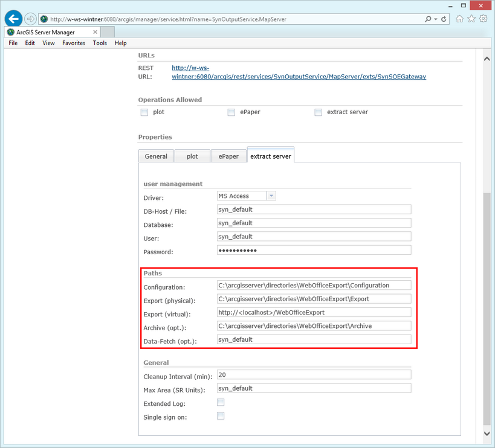Image resolution: width=495 pixels, height=448 pixels.
Task: Click the down arrow on the vertical scrollbar
Action: coord(486,434)
